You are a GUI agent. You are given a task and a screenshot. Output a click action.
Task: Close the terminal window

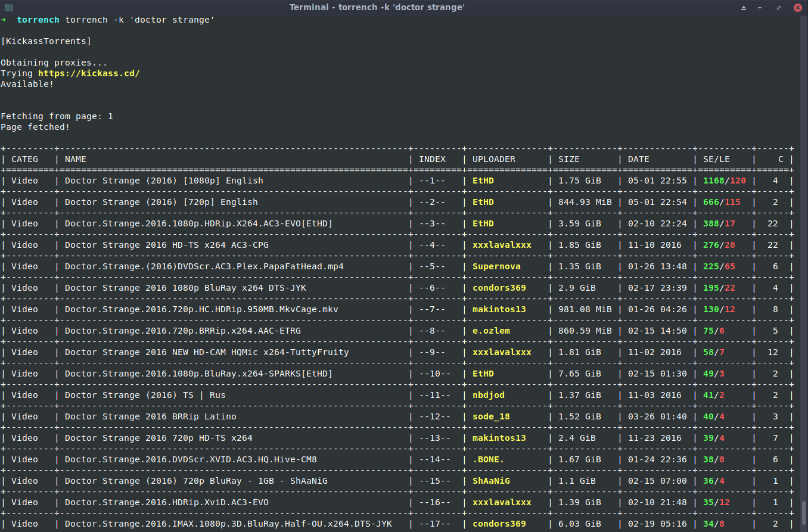[x=797, y=8]
